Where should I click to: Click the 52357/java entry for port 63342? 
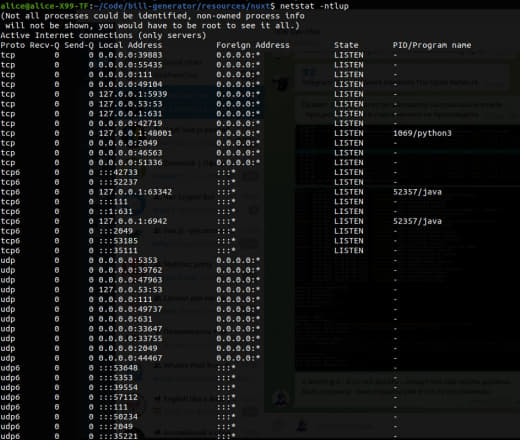tap(417, 192)
